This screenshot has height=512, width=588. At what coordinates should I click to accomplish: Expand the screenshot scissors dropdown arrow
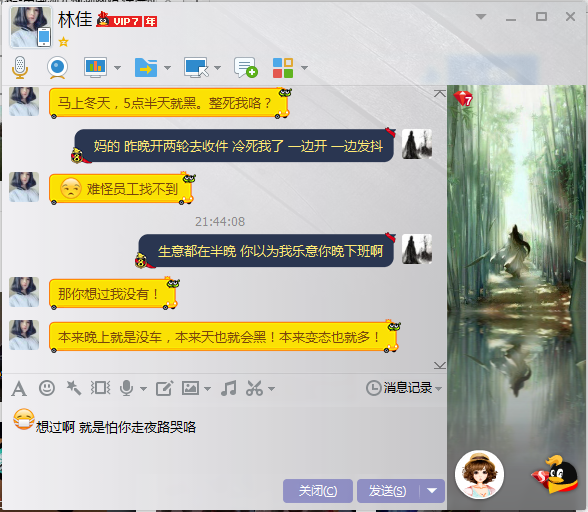click(x=272, y=389)
